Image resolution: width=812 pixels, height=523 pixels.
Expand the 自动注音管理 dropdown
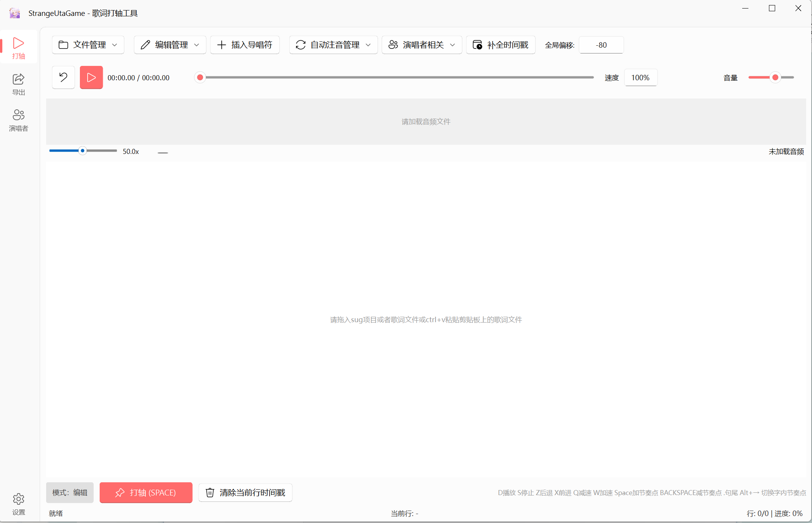point(333,45)
